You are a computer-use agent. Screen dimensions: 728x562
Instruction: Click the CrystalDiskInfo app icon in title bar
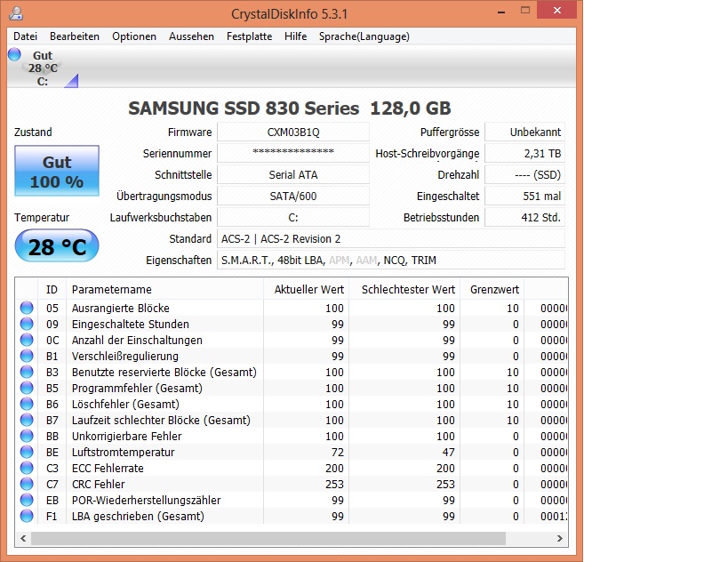(16, 13)
